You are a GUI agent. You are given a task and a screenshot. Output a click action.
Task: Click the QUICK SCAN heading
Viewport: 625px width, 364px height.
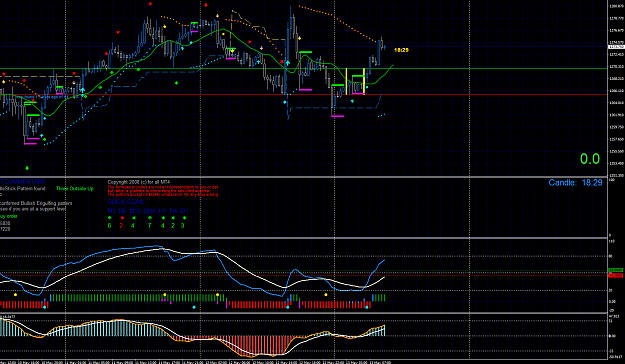tap(125, 202)
